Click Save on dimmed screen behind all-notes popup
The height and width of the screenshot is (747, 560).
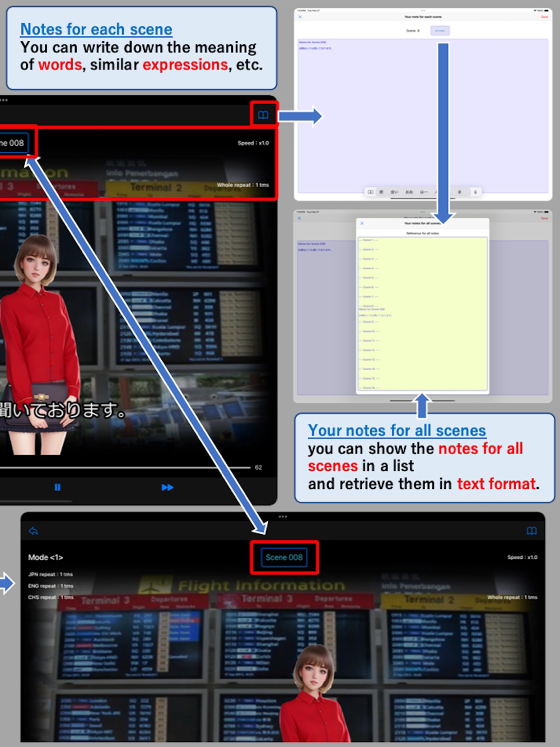point(544,218)
